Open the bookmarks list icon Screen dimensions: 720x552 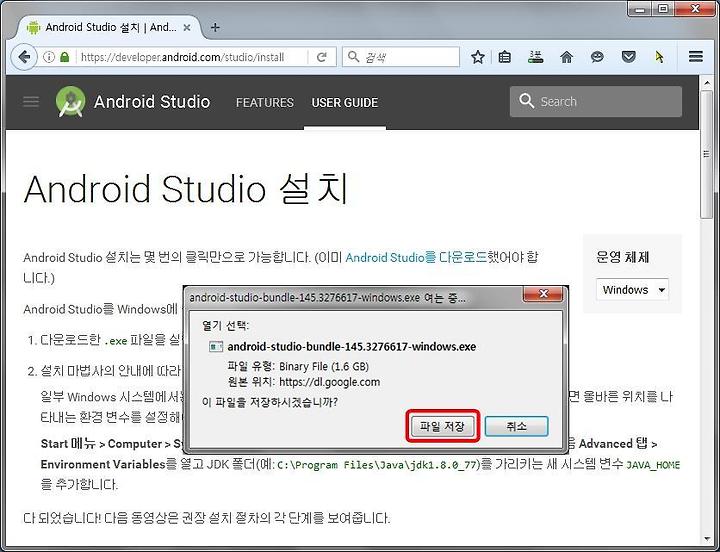tap(505, 57)
